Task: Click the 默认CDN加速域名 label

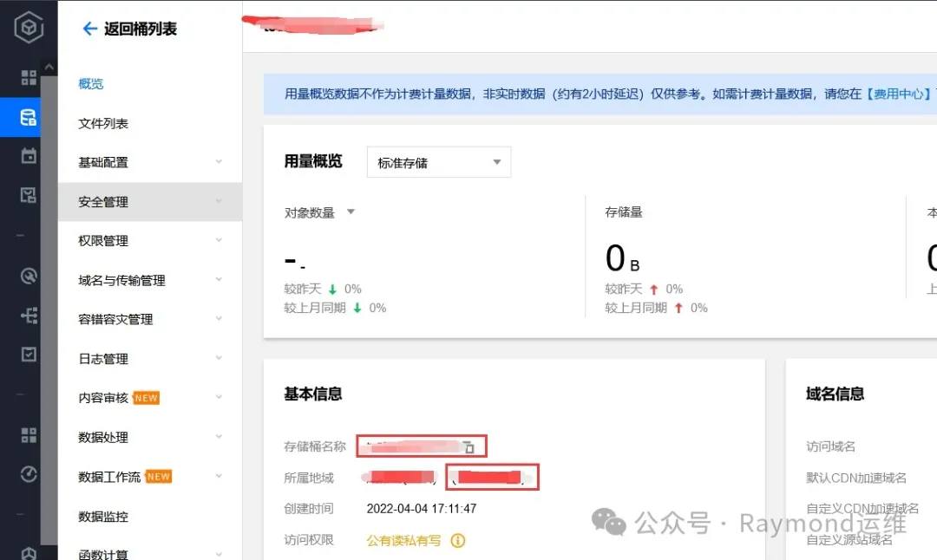Action: pyautogui.click(x=856, y=478)
